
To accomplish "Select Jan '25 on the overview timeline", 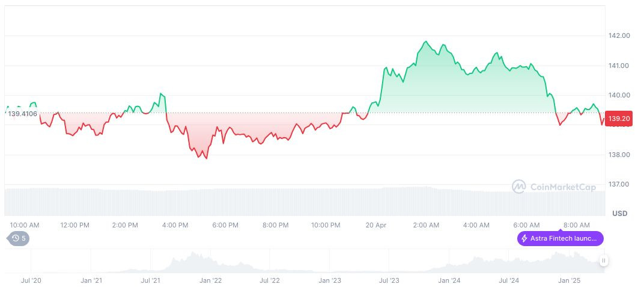I will click(569, 280).
